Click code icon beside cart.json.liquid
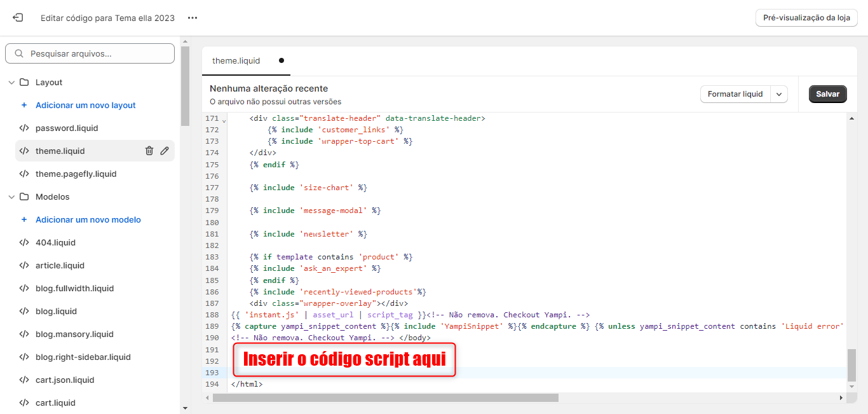The image size is (868, 414). coord(24,380)
